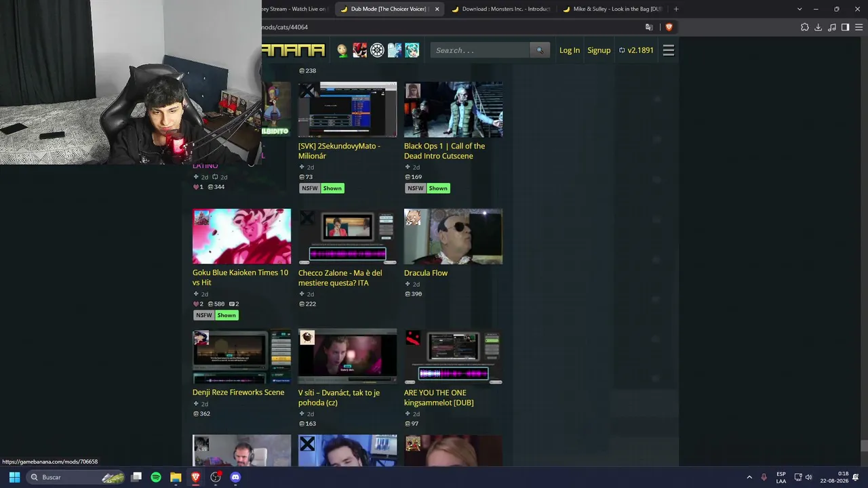The height and width of the screenshot is (488, 868).
Task: Open the ARE YOU THE ONE thumbnail
Action: 454,357
